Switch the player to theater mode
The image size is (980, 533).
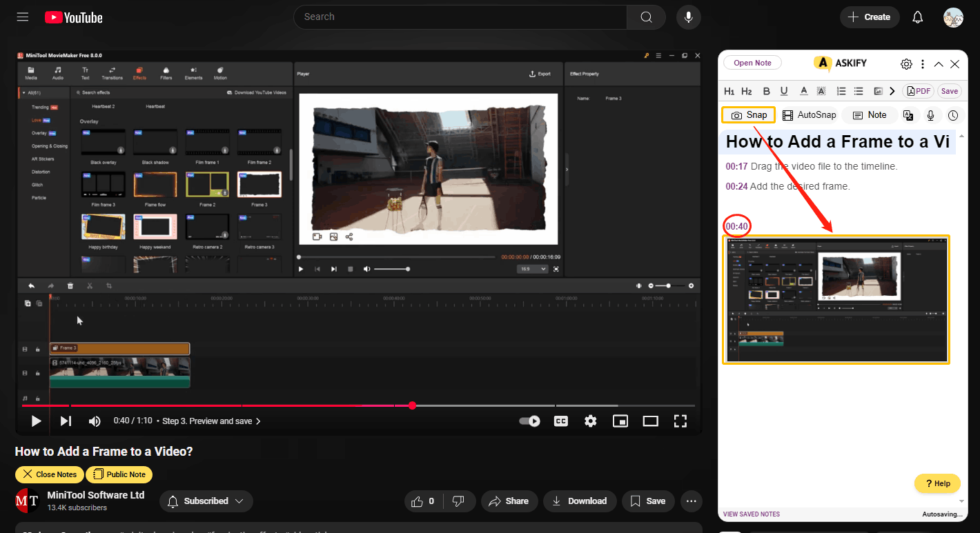(650, 421)
